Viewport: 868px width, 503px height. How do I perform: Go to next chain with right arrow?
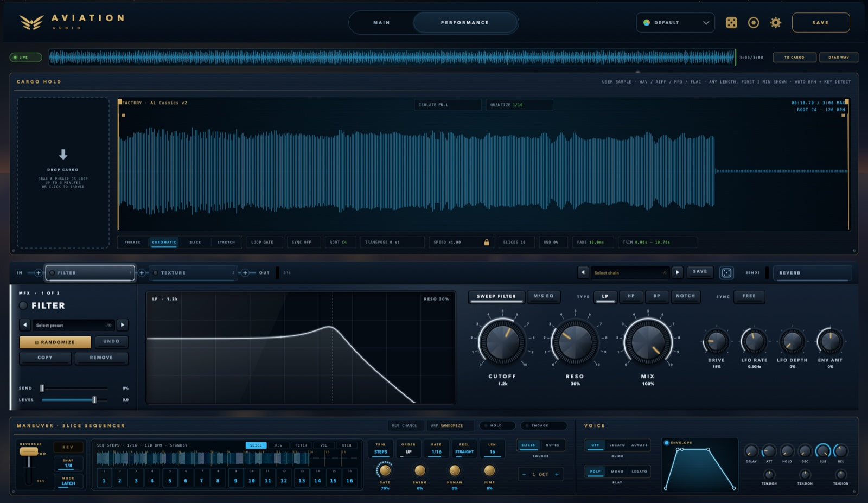[x=677, y=272]
